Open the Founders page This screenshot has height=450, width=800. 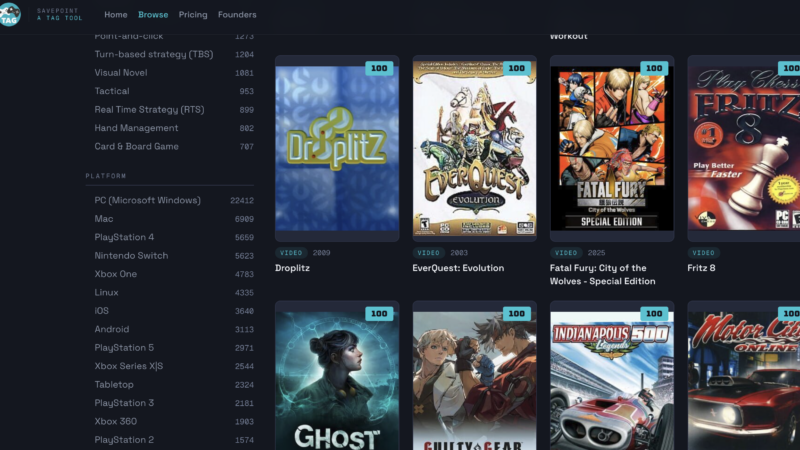237,15
